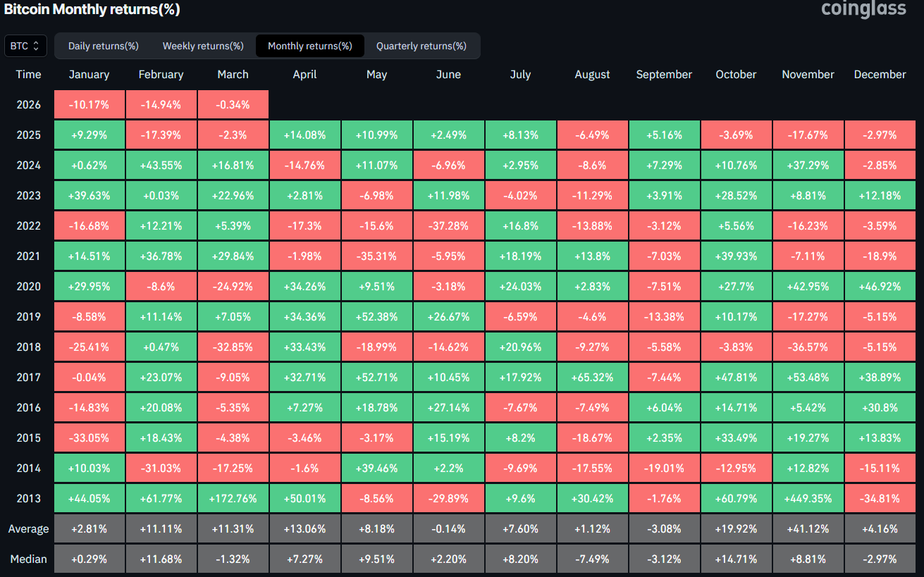The width and height of the screenshot is (924, 577).
Task: Switch to the Daily returns(%) tab
Action: pyautogui.click(x=102, y=45)
